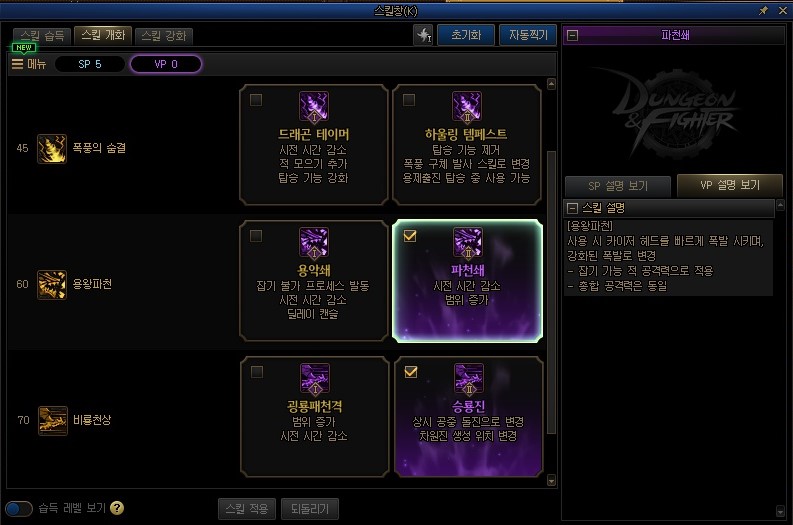Click the pin icon in title bar
The image size is (793, 525).
click(x=763, y=10)
